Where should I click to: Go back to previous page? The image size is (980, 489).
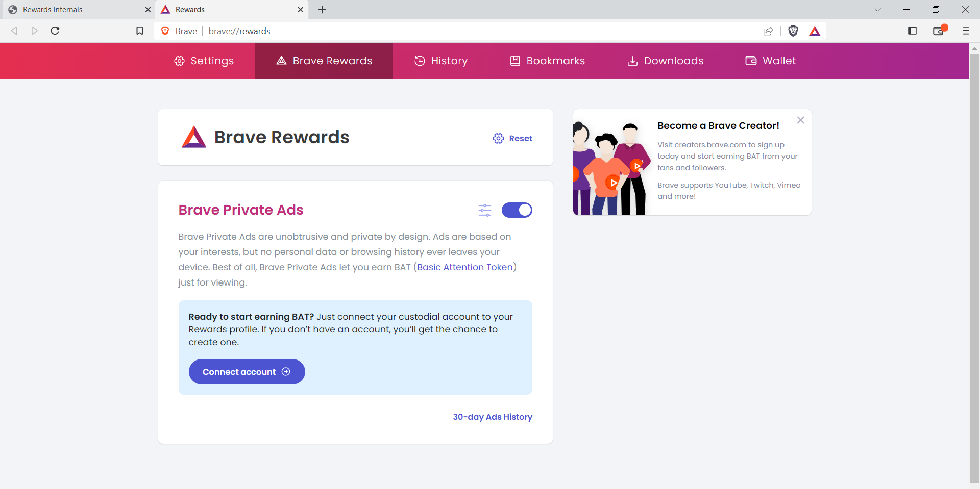coord(14,31)
